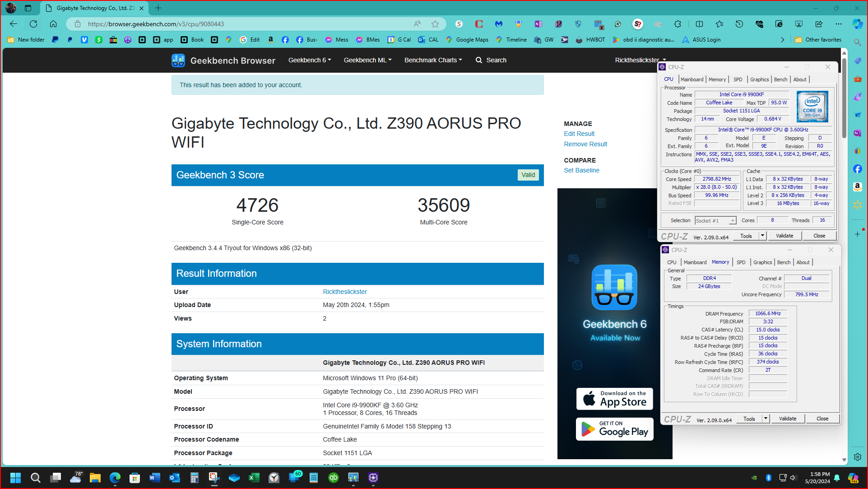This screenshot has height=489, width=868.
Task: Click Search in Geekbench navbar
Action: [x=491, y=60]
